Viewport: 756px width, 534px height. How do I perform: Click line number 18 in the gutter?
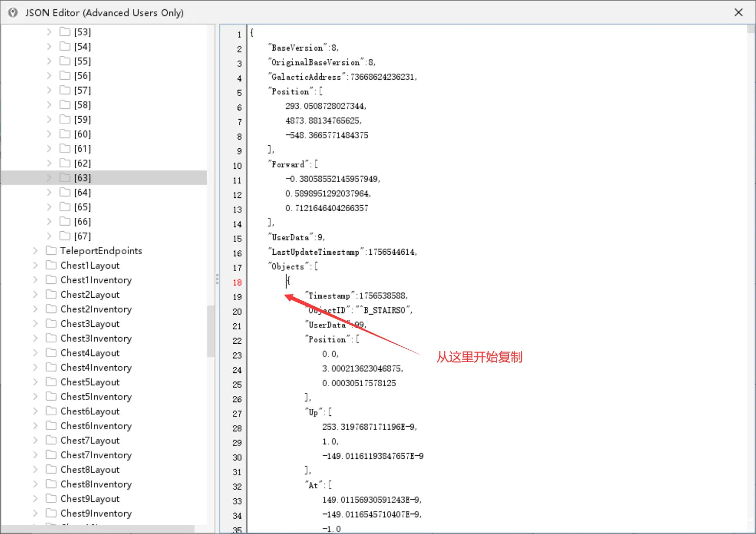[x=237, y=282]
